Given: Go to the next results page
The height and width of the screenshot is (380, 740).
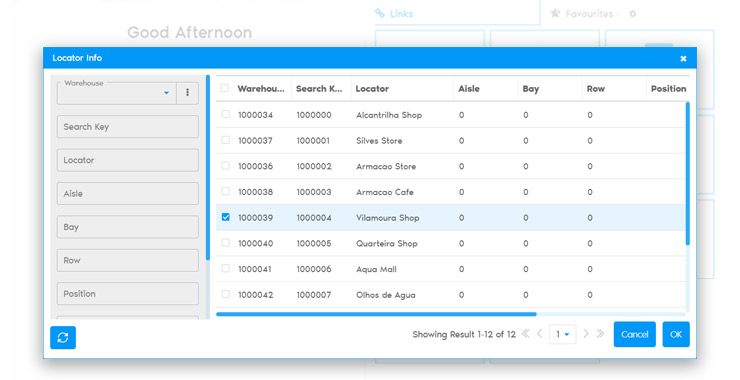Looking at the screenshot, I should (586, 334).
